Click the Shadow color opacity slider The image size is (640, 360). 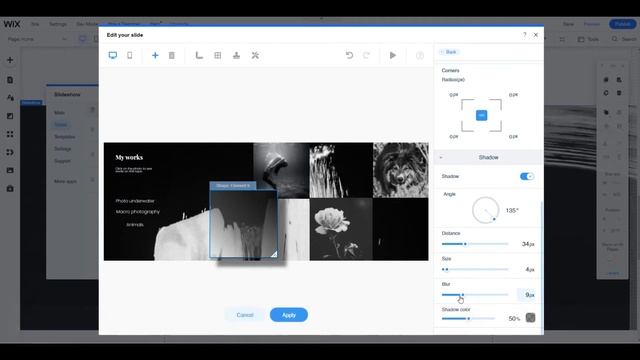click(x=468, y=318)
